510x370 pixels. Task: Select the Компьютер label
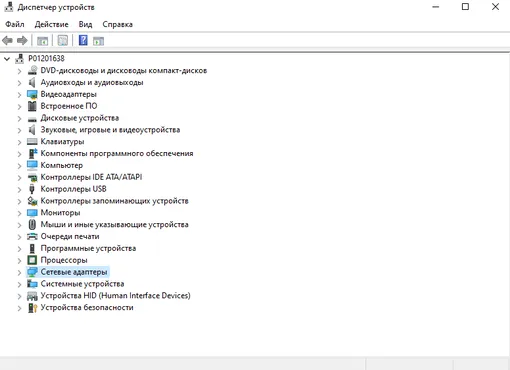point(62,165)
